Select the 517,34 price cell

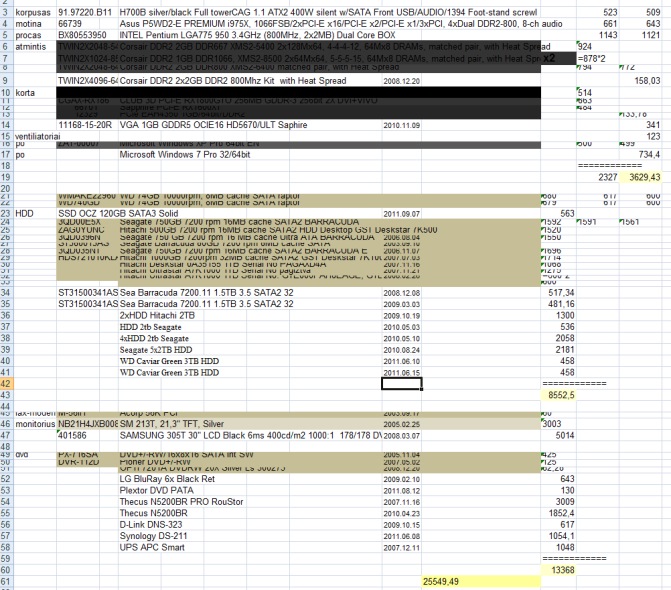click(x=558, y=293)
